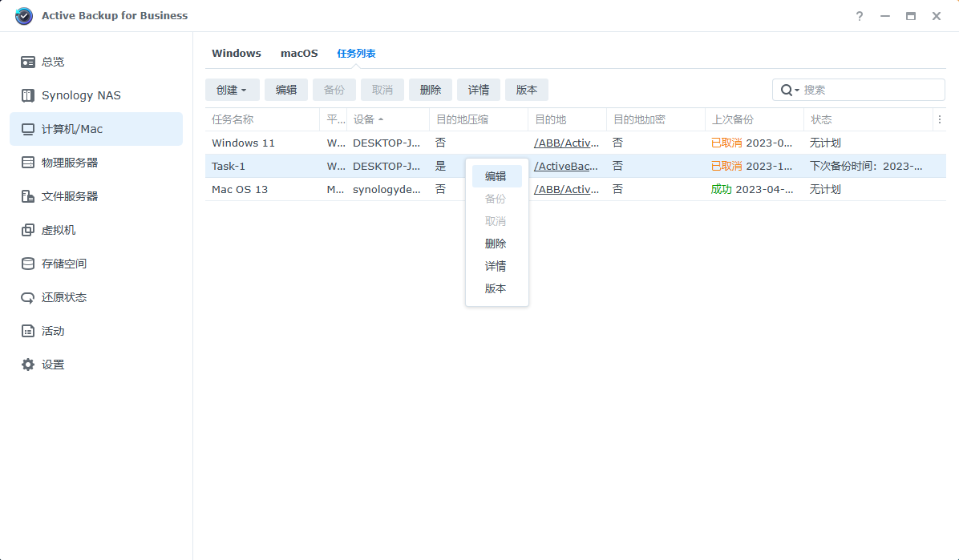The height and width of the screenshot is (560, 959).
Task: Switch to the macOS tab
Action: (x=299, y=53)
